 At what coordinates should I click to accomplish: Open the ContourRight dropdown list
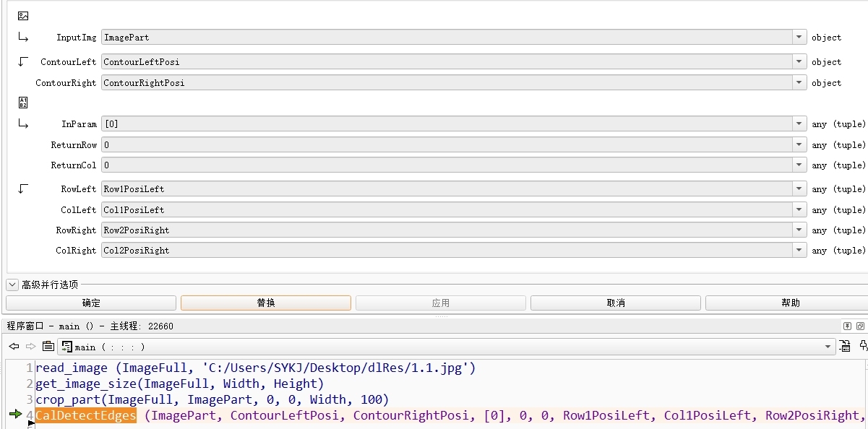tap(799, 83)
